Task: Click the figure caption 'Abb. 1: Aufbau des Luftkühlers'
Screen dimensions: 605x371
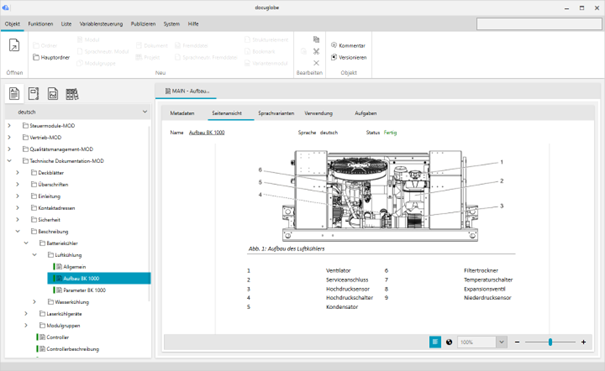Action: coord(286,249)
